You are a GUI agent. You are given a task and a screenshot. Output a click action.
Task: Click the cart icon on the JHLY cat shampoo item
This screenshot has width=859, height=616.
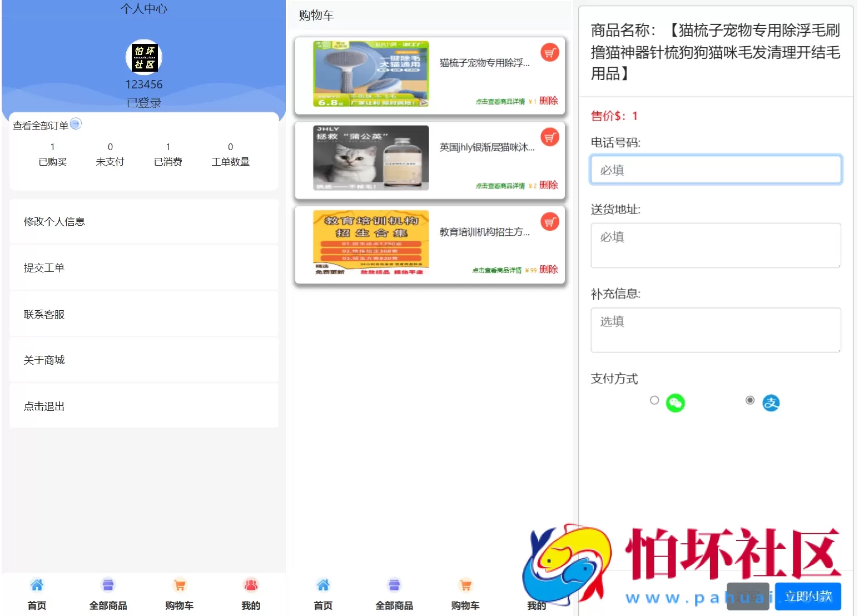[549, 137]
